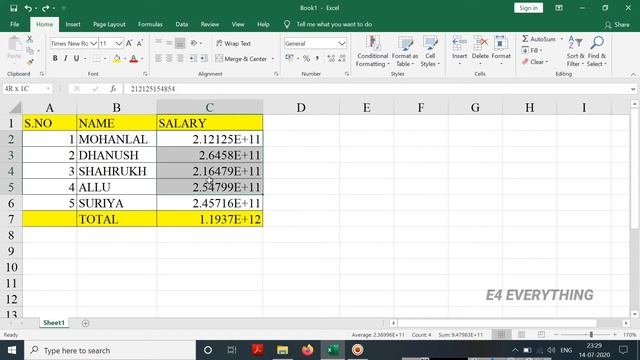Align text to the left
The image size is (640, 360).
pyautogui.click(x=158, y=59)
